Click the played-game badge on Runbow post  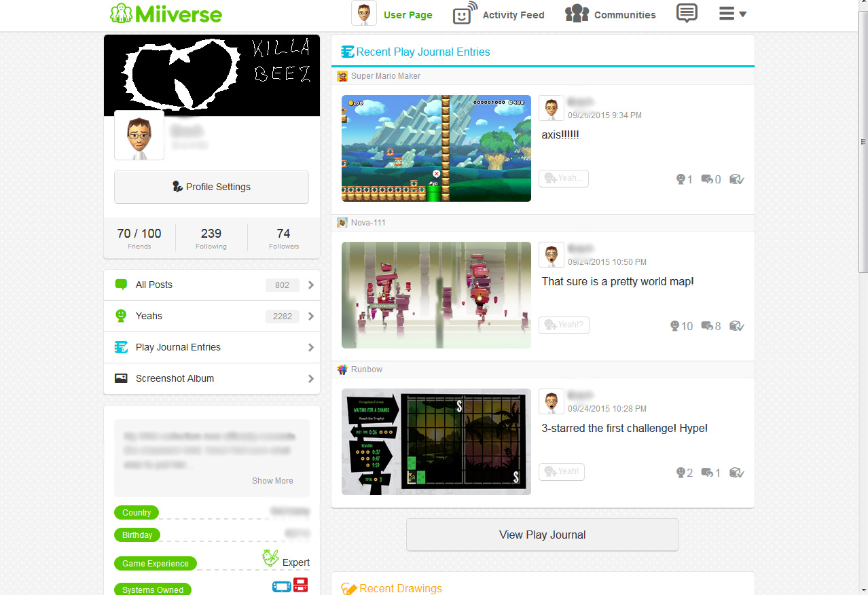[737, 473]
